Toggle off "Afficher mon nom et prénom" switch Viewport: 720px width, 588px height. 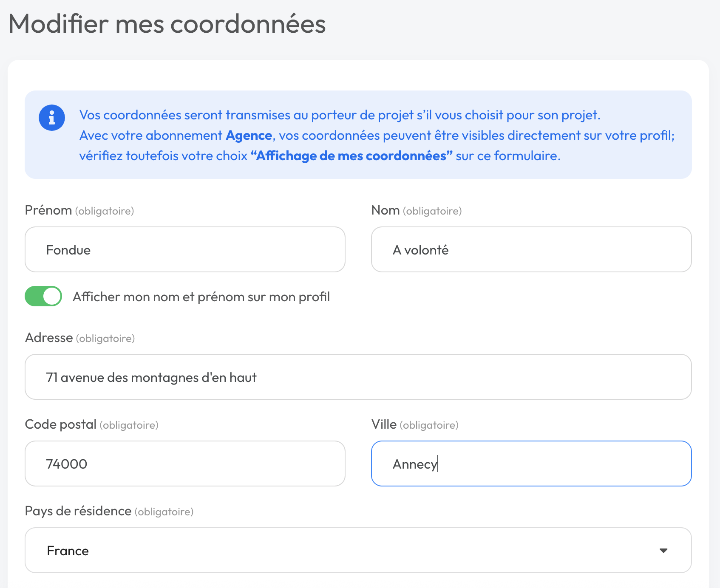[x=43, y=296]
